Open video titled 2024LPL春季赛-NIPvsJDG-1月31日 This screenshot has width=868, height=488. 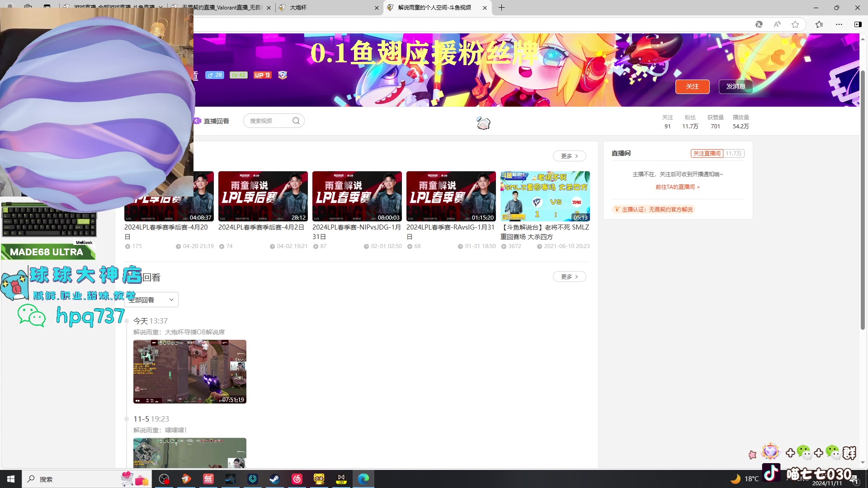click(x=357, y=232)
